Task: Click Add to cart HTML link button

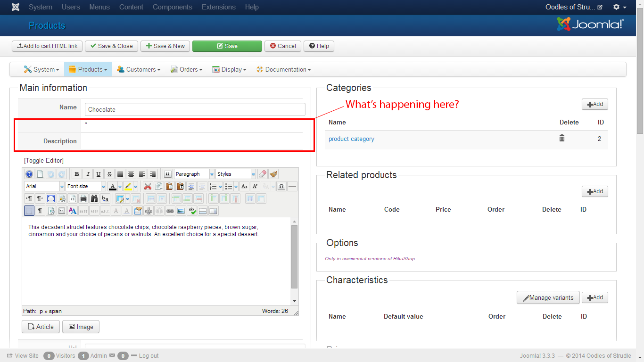Action: click(47, 46)
